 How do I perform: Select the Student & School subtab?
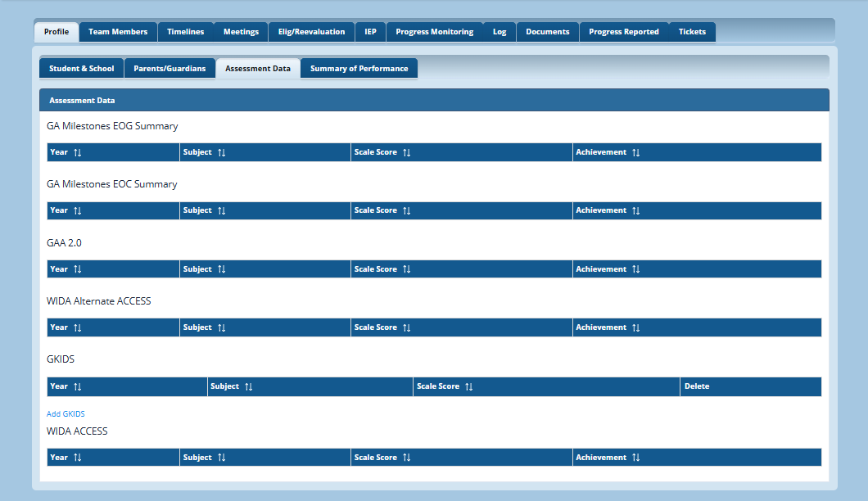[81, 69]
